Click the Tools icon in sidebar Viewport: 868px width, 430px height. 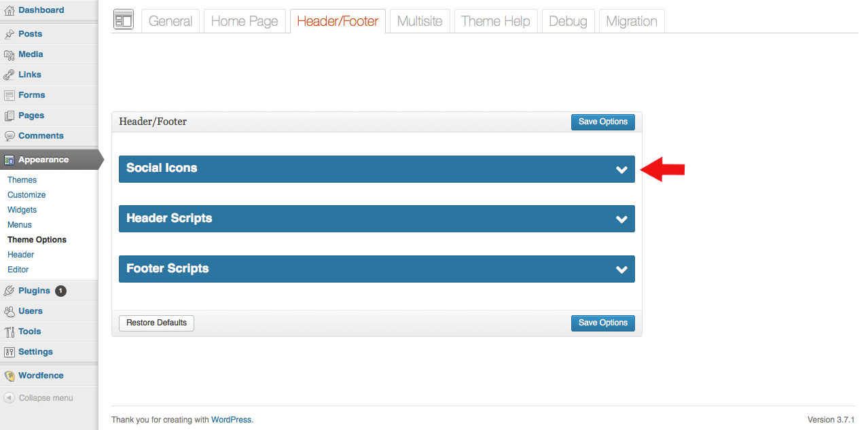(9, 332)
